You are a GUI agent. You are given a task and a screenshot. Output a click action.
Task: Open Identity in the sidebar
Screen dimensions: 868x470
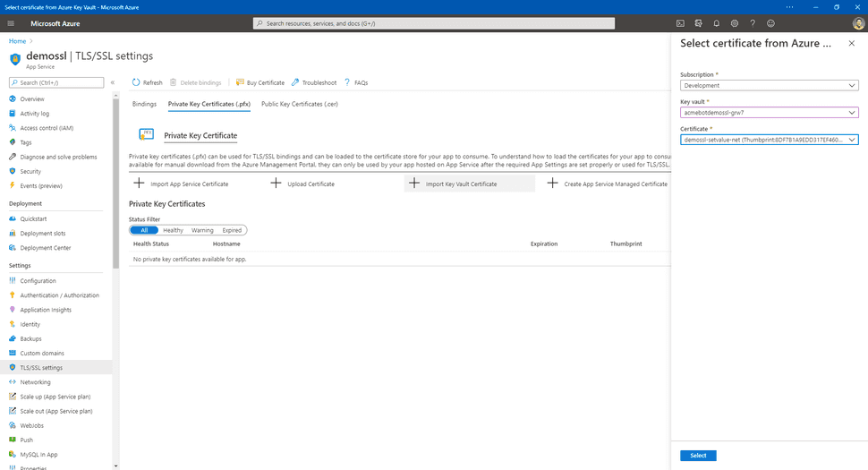(x=30, y=324)
